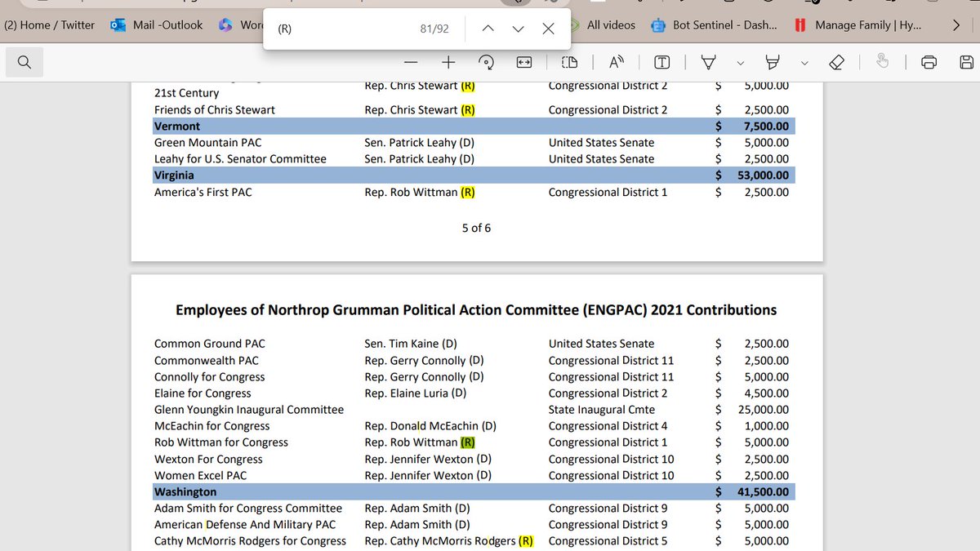Click 'Rob Wittman for Congress' entry
Screen dimensions: 980x551
pyautogui.click(x=221, y=442)
